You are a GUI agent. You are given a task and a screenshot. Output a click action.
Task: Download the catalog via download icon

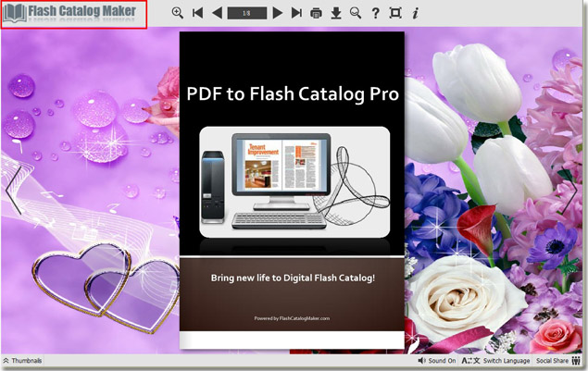336,13
